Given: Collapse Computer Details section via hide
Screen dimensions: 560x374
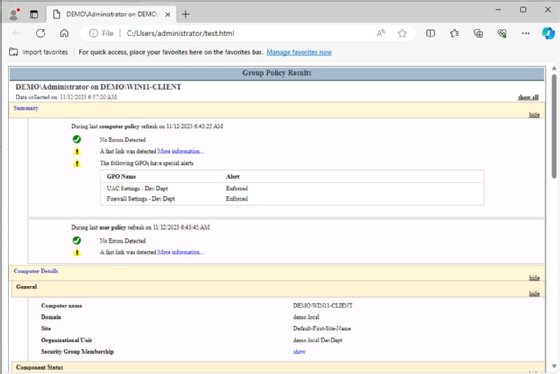Looking at the screenshot, I should 534,278.
